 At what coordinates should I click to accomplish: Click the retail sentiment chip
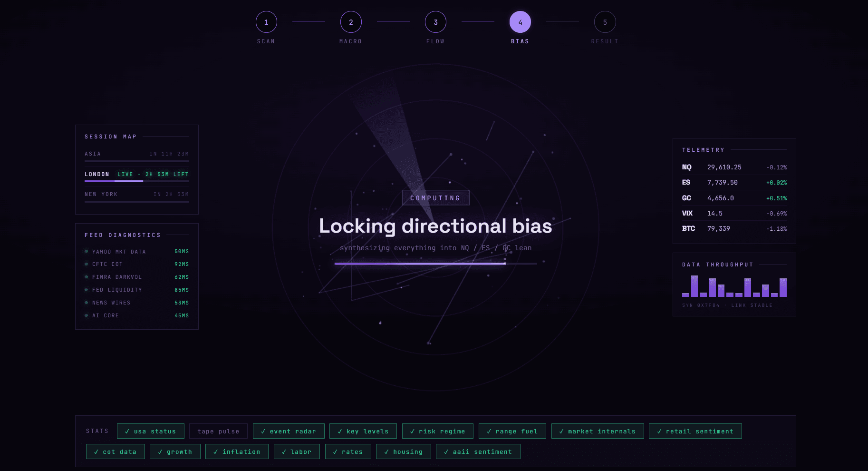[695, 431]
